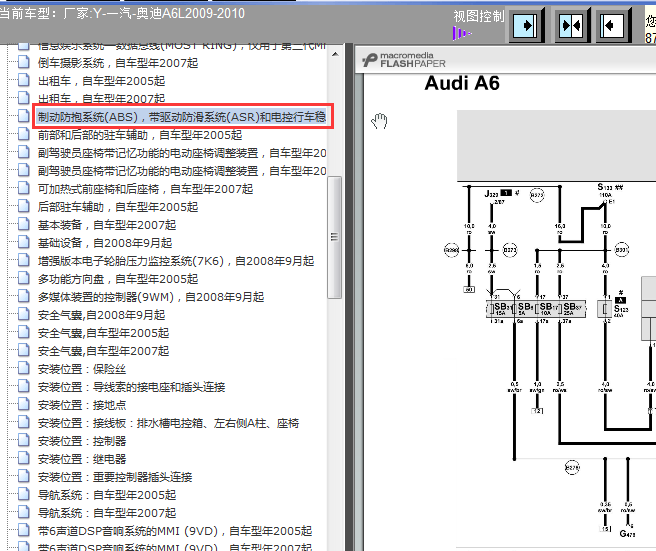Screen dimensions: 656x551
Task: Open 出租车，自车型年2005起
Action: click(x=101, y=81)
